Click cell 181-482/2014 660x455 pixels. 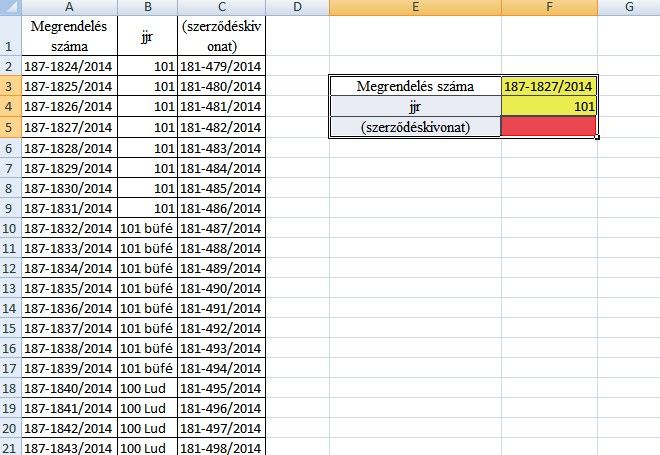coord(222,127)
